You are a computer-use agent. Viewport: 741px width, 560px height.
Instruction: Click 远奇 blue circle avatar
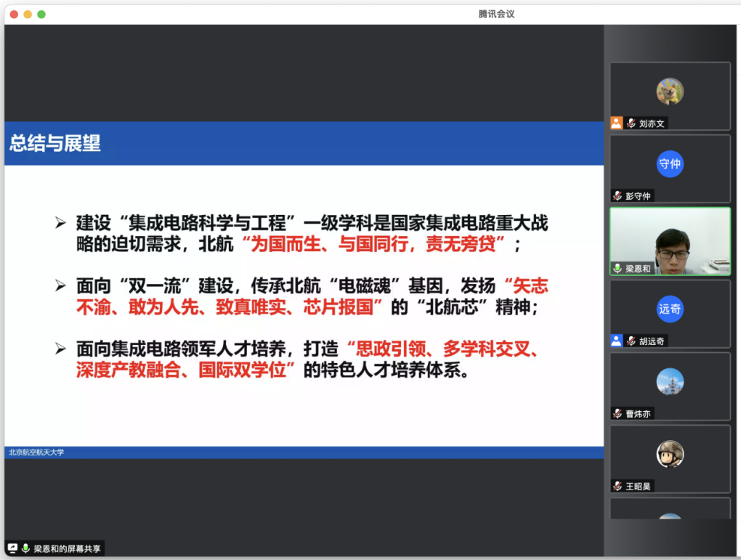[670, 309]
